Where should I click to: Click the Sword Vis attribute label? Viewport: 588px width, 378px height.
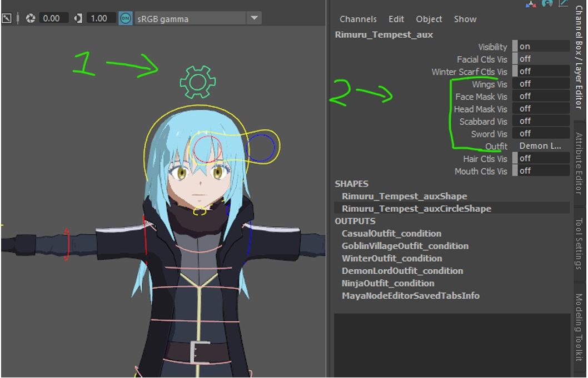point(489,134)
